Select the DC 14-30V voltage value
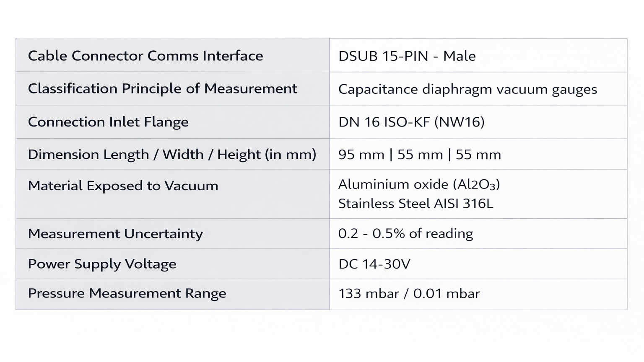Image resolution: width=644 pixels, height=362 pixels. coord(374,264)
